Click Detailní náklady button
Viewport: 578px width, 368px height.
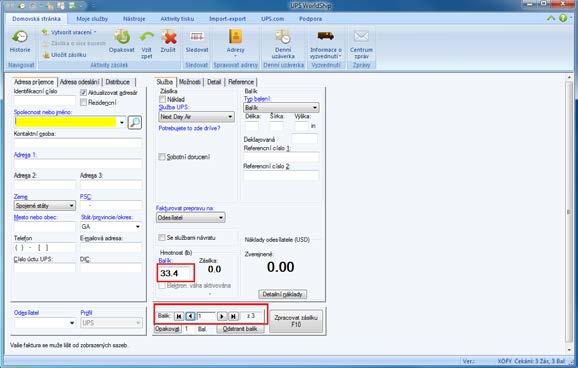(282, 294)
